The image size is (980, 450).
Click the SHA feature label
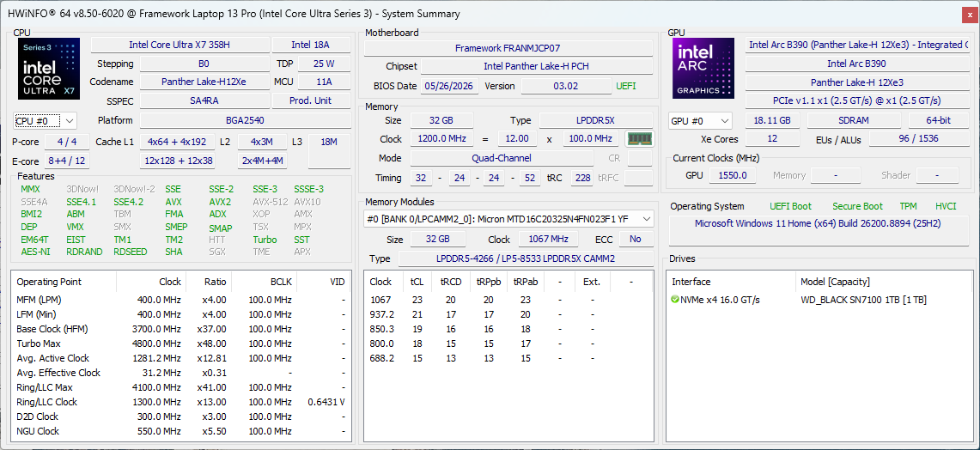[x=173, y=252]
